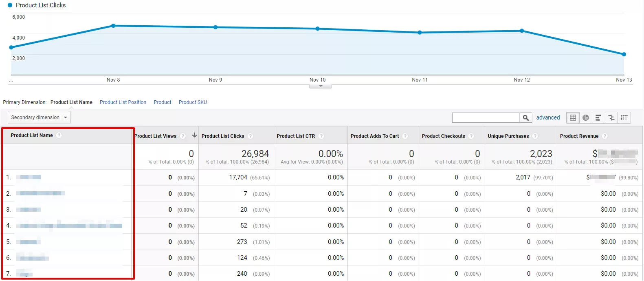The height and width of the screenshot is (281, 644).
Task: Select Product SKU primary dimension
Action: [x=193, y=102]
